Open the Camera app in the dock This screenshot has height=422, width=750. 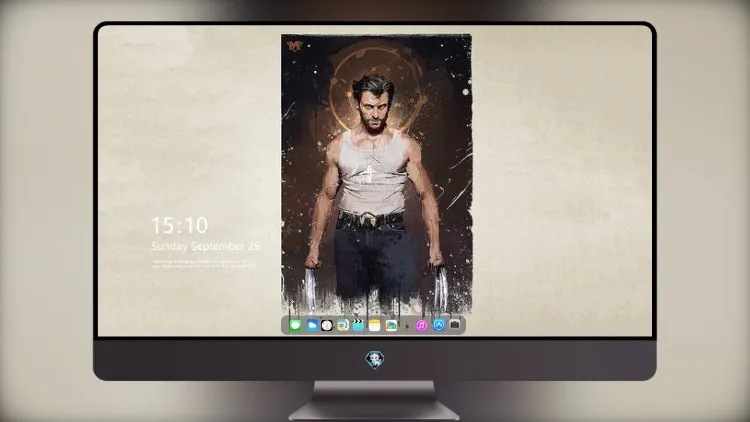455,325
